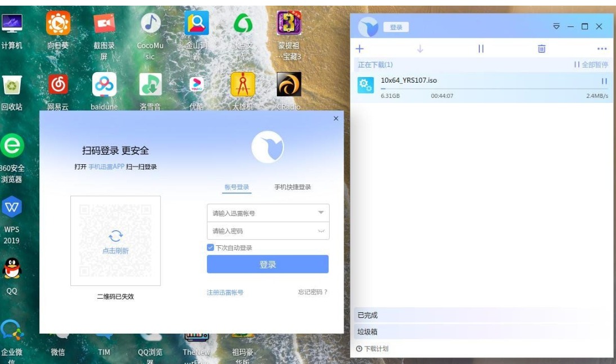Click the down arrow start-download toolbar icon
The width and height of the screenshot is (616, 364).
(420, 49)
